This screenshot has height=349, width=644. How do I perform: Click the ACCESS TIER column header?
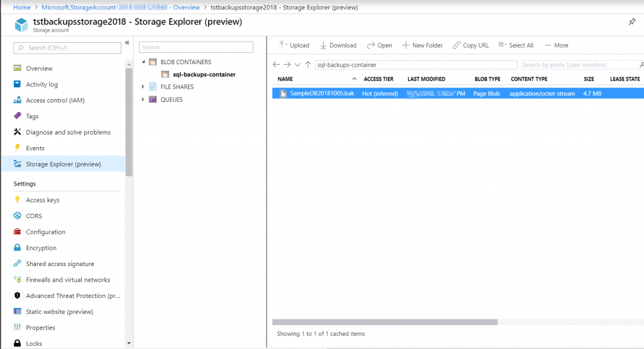click(378, 79)
